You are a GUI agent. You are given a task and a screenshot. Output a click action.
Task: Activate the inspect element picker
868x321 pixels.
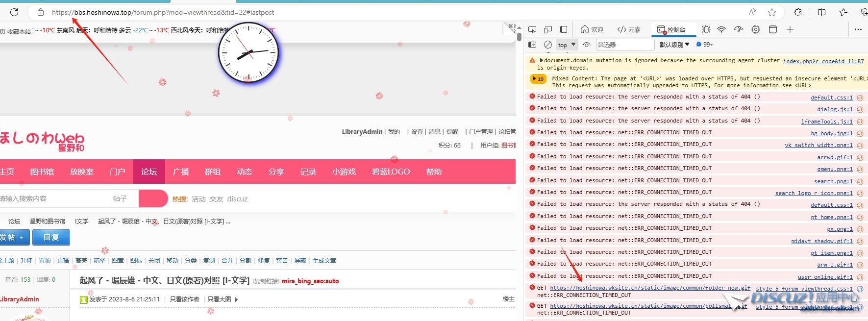coord(532,29)
